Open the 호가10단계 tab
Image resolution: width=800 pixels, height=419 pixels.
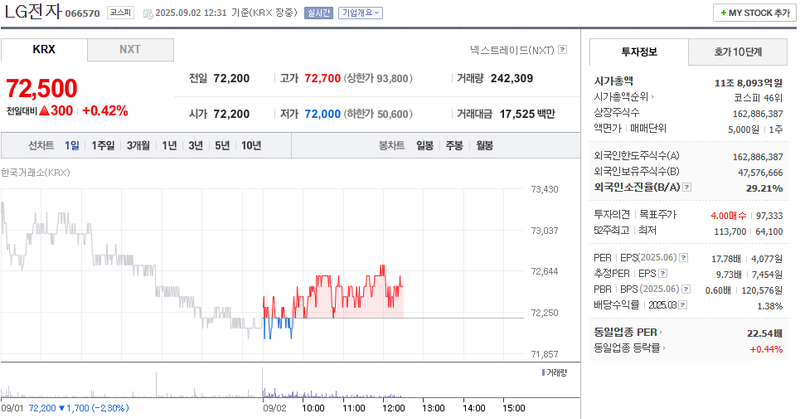tap(738, 52)
